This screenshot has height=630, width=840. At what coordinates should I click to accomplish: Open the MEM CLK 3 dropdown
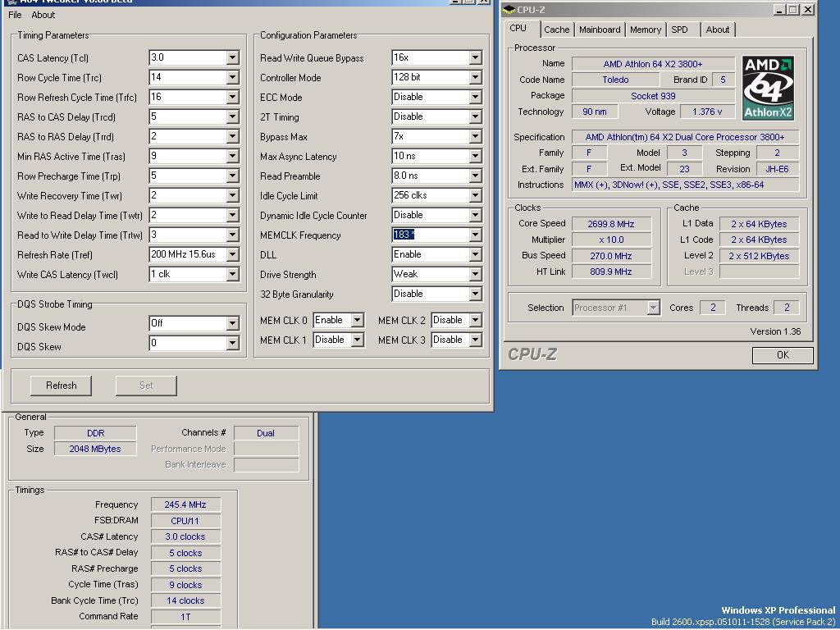pos(475,340)
